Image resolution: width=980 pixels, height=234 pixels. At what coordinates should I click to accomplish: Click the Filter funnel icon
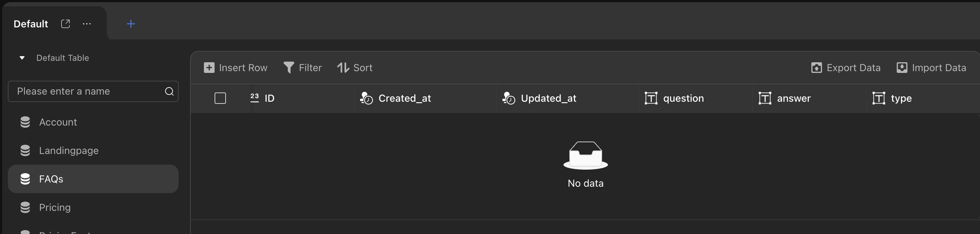click(x=289, y=68)
